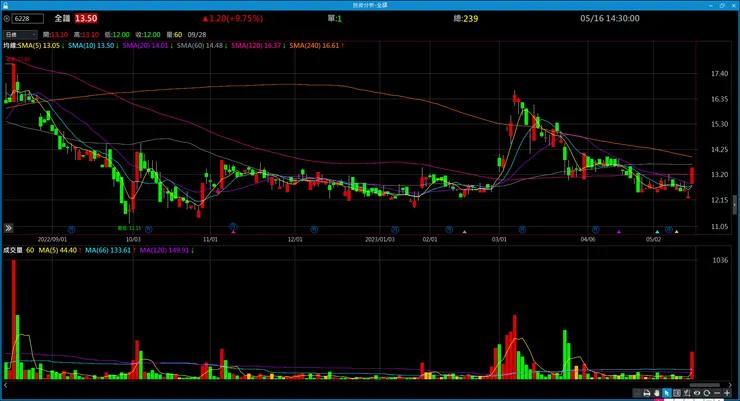This screenshot has height=401, width=740.
Task: Click the MA(66) 133.61 volume label
Action: (110, 250)
